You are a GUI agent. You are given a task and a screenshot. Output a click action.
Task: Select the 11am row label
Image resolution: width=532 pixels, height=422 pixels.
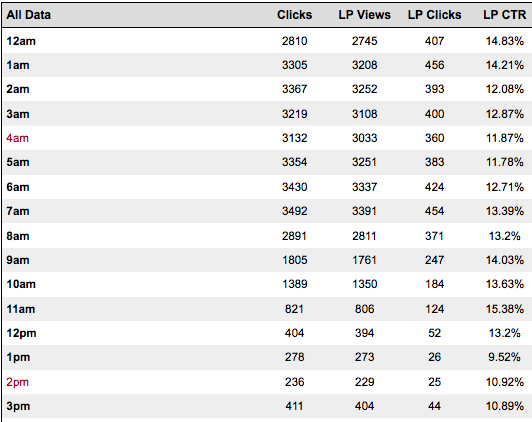21,309
